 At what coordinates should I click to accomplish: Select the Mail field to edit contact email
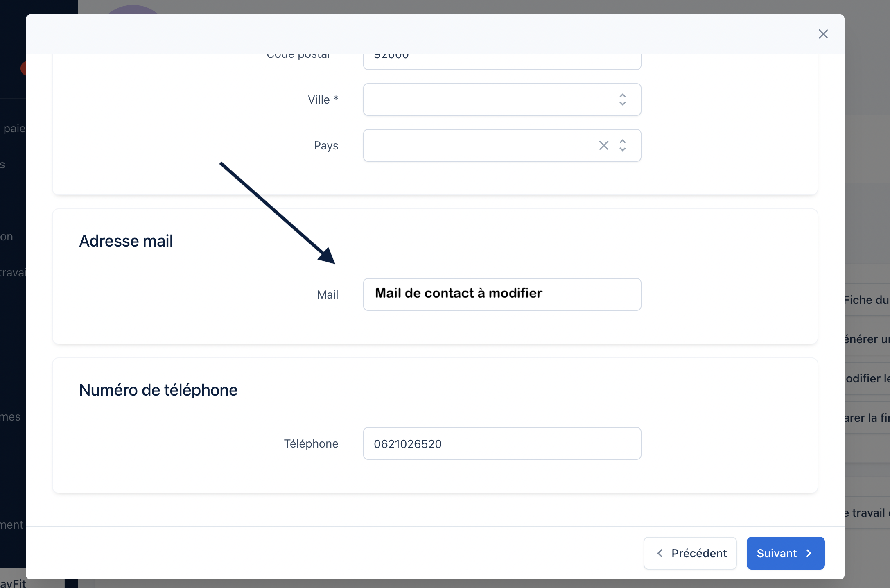click(502, 294)
